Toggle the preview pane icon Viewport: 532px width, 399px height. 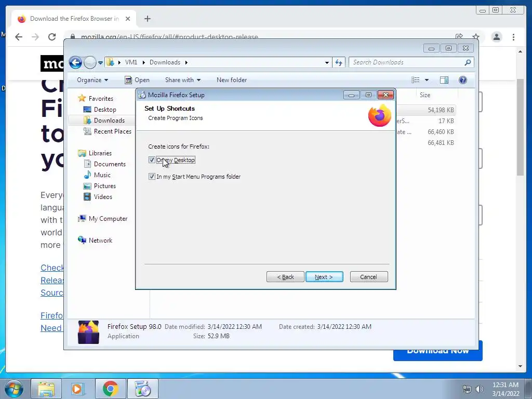pyautogui.click(x=444, y=80)
